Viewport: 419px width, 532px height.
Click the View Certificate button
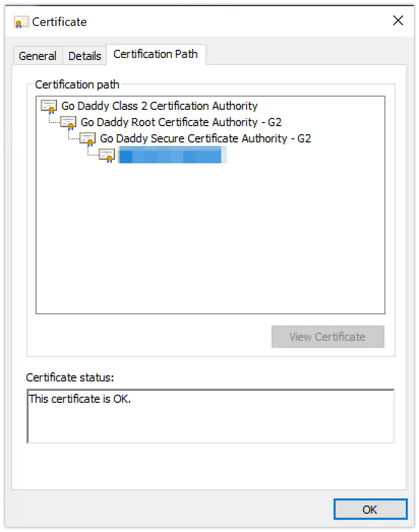tap(328, 337)
